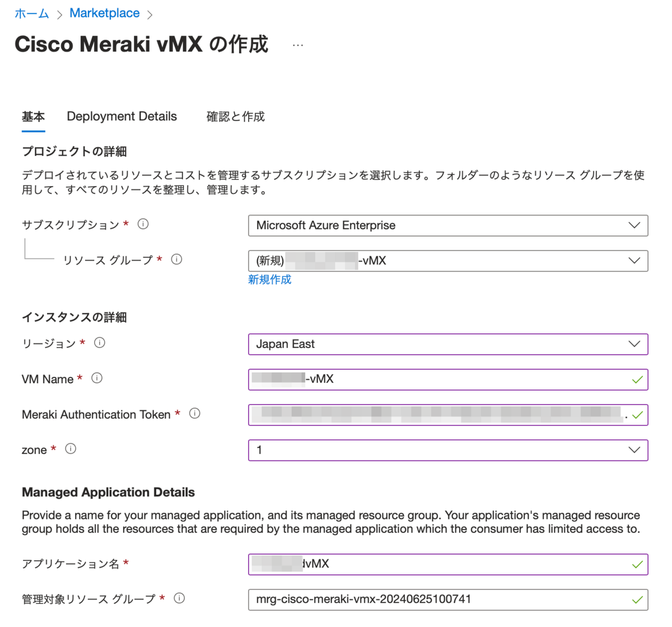672x627 pixels.
Task: Click the resource group info icon
Action: [177, 259]
